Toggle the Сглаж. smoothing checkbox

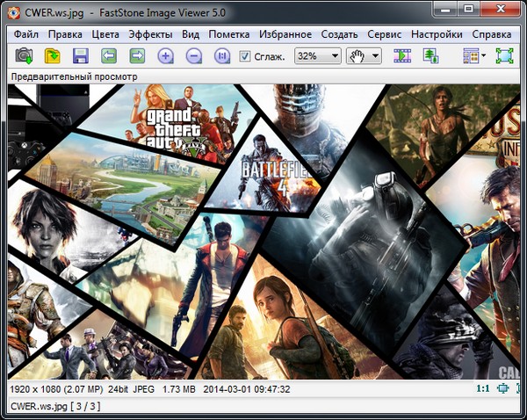[x=245, y=56]
